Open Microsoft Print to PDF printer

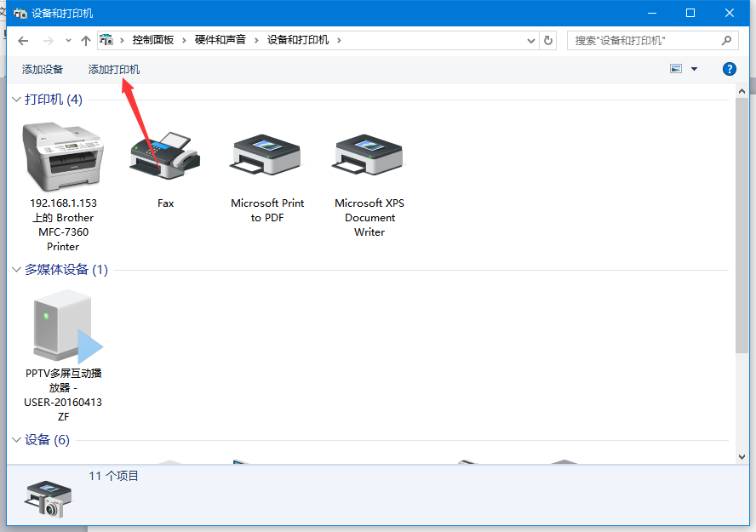pyautogui.click(x=266, y=153)
